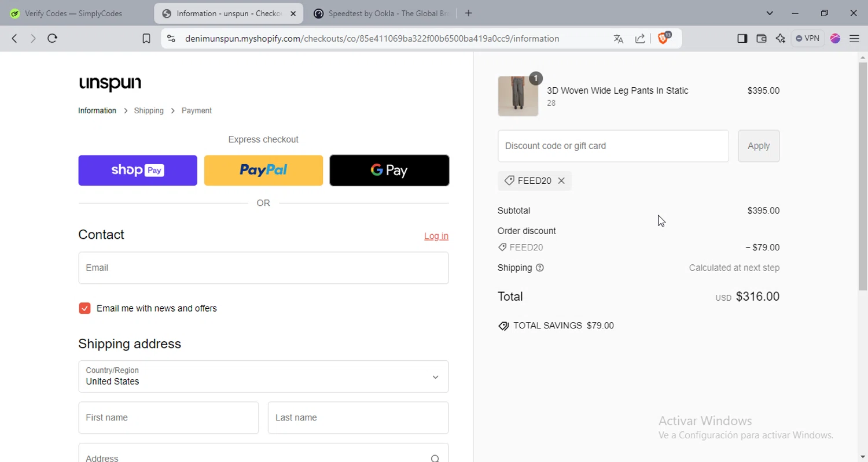Open the tab search dropdown arrow
Screen dimensions: 868x462
(x=770, y=13)
